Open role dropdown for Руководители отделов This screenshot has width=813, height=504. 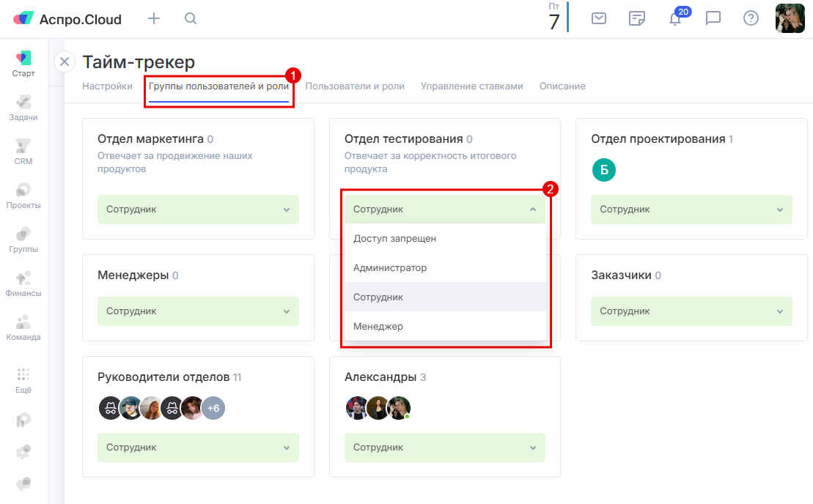pos(198,448)
